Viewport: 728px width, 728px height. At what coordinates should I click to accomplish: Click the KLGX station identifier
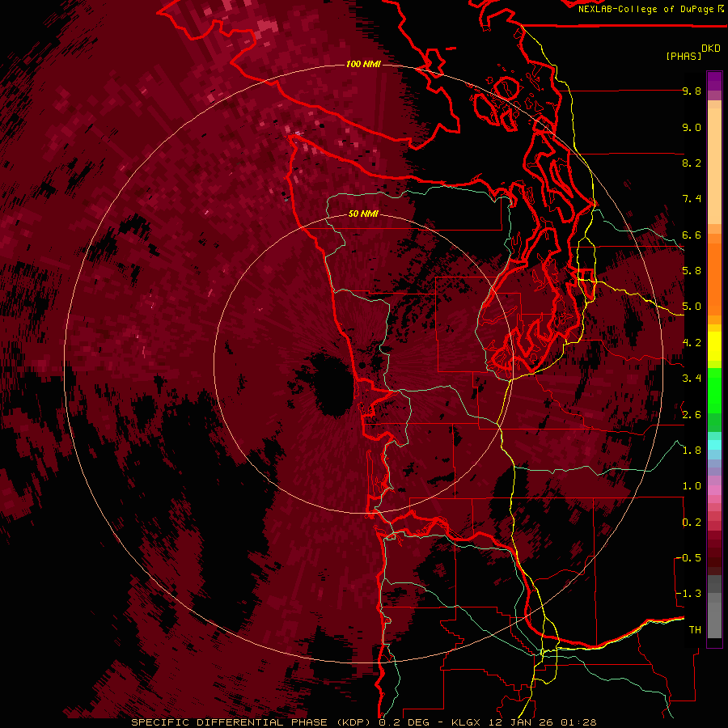point(464,722)
